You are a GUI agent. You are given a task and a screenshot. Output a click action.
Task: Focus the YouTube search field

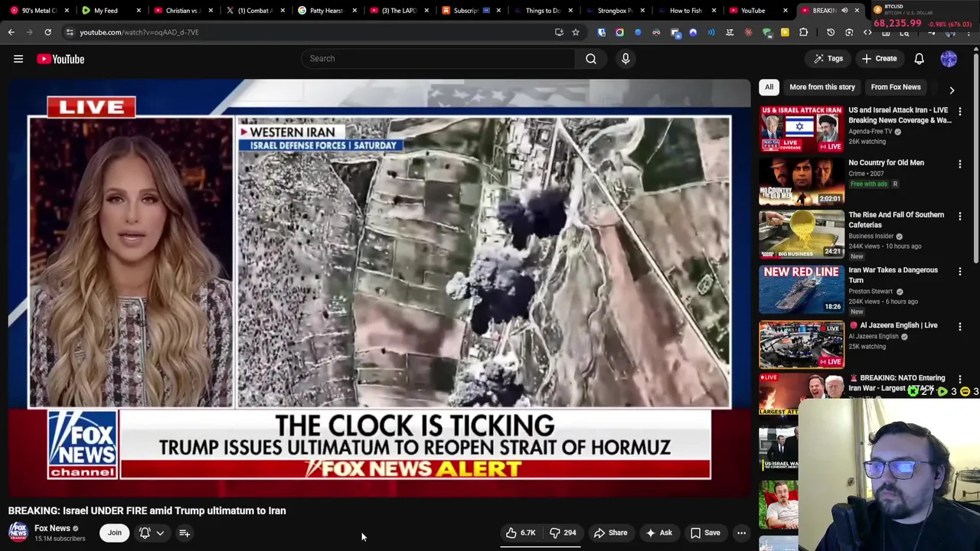click(x=438, y=58)
